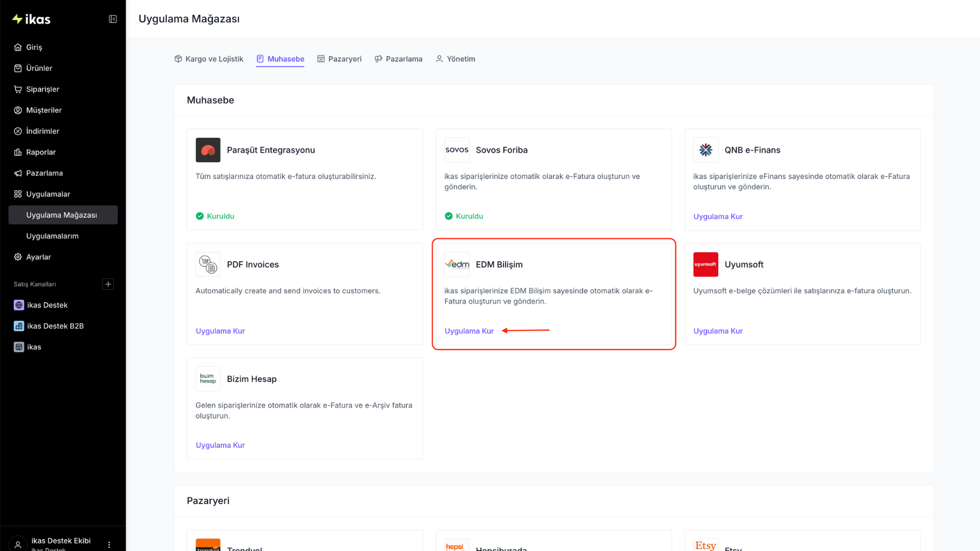980x551 pixels.
Task: Open Giriş from the sidebar
Action: (x=63, y=47)
